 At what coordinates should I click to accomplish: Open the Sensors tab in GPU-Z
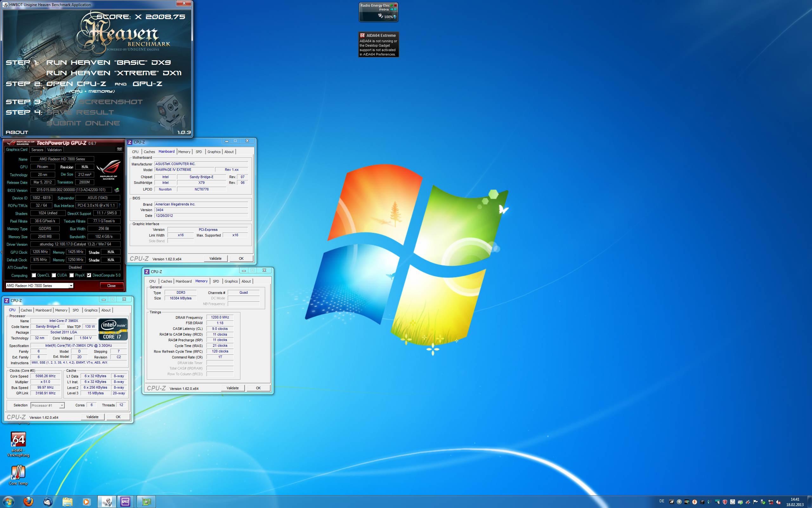[37, 150]
